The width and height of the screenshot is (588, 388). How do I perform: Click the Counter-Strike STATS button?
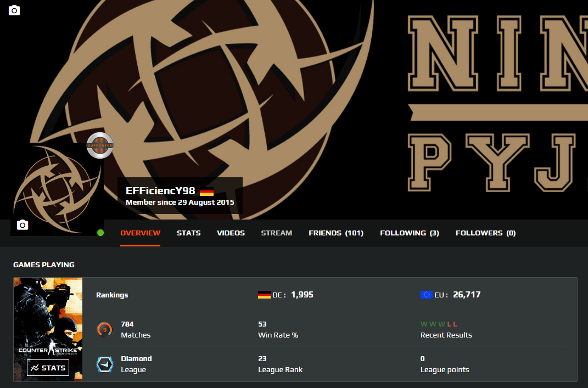[48, 368]
